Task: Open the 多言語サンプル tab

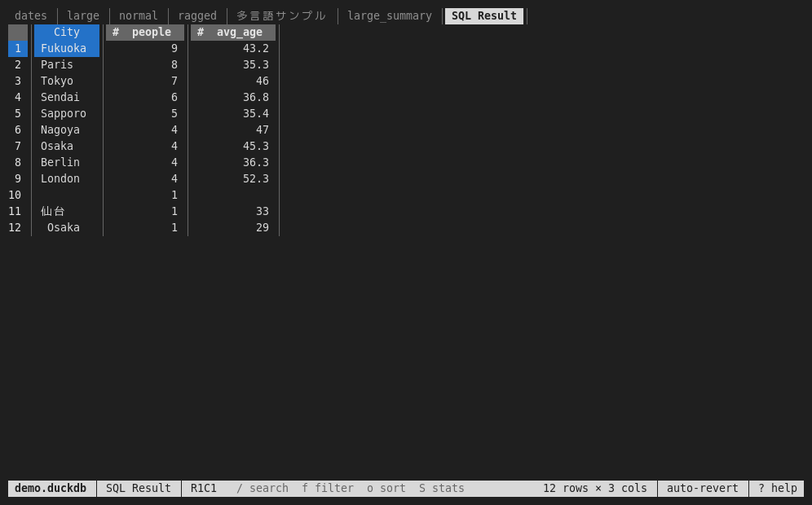Action: (x=281, y=16)
